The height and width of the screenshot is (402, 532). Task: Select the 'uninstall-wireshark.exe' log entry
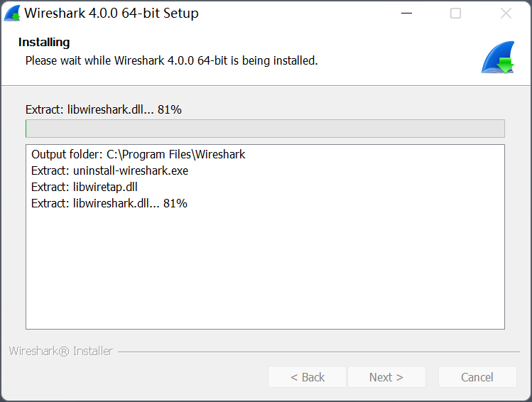point(109,170)
